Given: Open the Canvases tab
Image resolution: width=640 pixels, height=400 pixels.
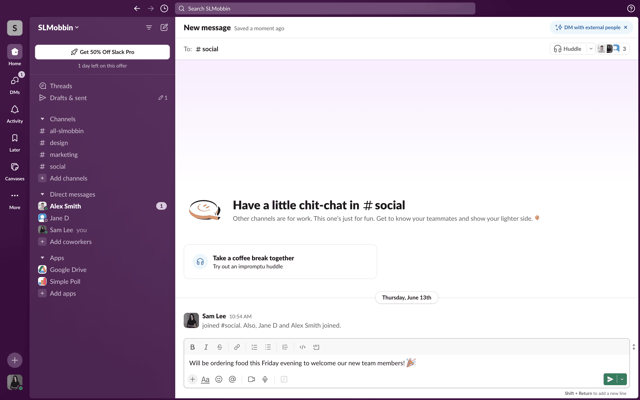Looking at the screenshot, I should [x=15, y=171].
